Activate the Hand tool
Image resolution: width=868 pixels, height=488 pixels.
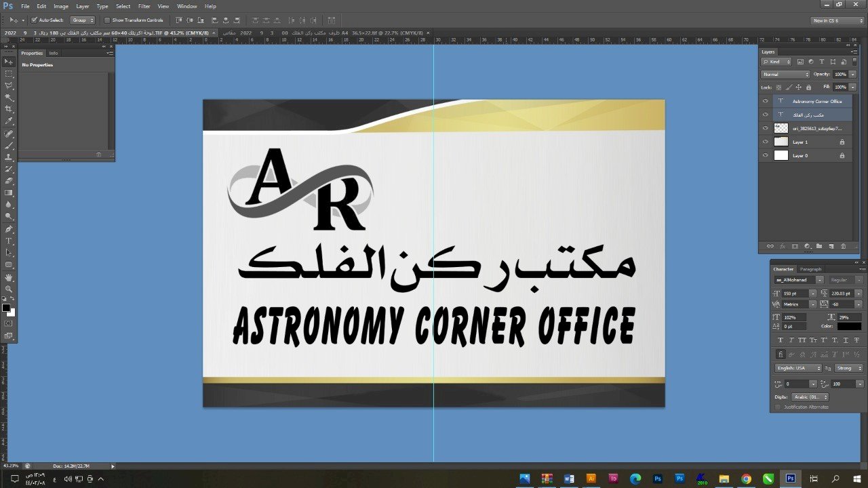pyautogui.click(x=9, y=277)
